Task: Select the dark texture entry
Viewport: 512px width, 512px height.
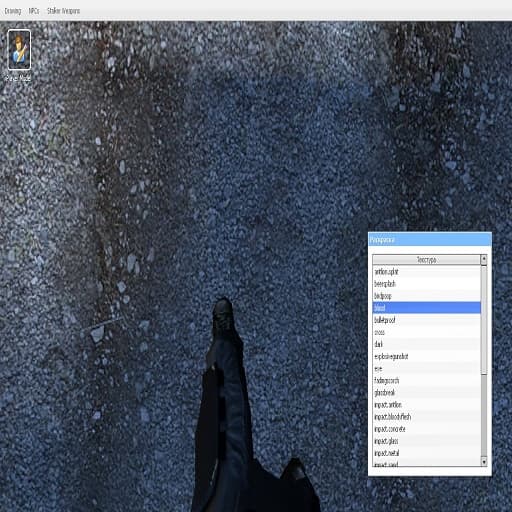Action: [426, 344]
